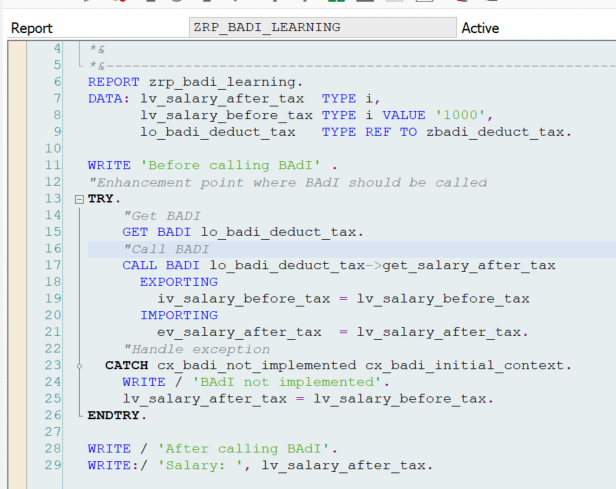Click the highlighted "Call BADI comment line
Viewport: 616px width, 489px height.
click(166, 249)
